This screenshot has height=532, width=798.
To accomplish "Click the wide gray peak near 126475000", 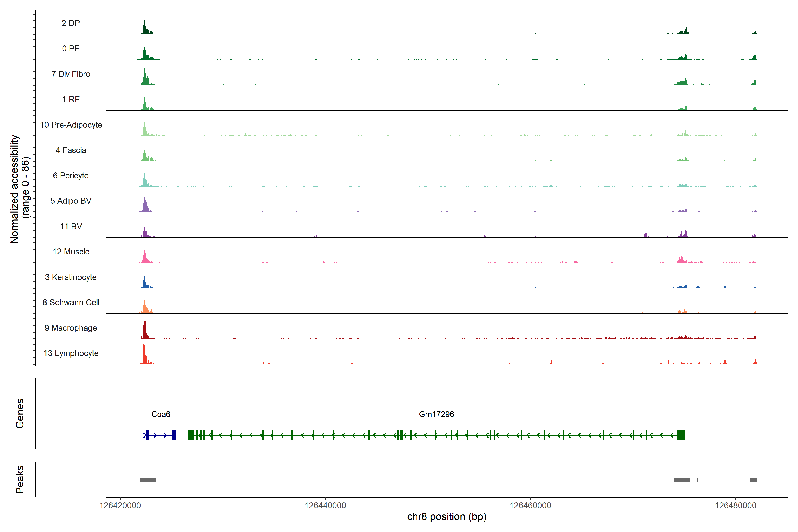I will pyautogui.click(x=682, y=480).
